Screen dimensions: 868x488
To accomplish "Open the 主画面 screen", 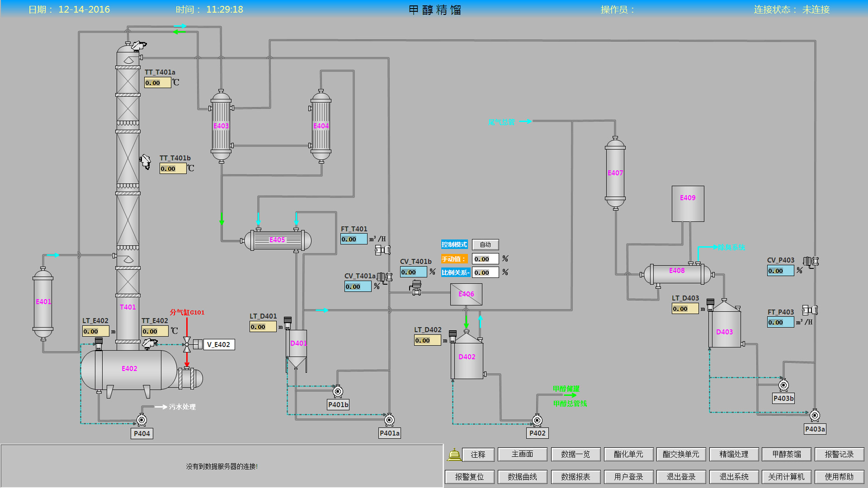I will (x=522, y=454).
